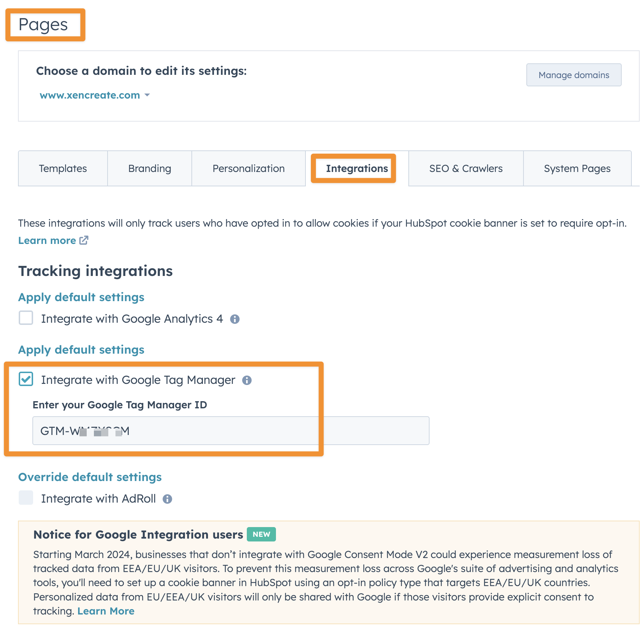Click the Manage domains button

574,75
